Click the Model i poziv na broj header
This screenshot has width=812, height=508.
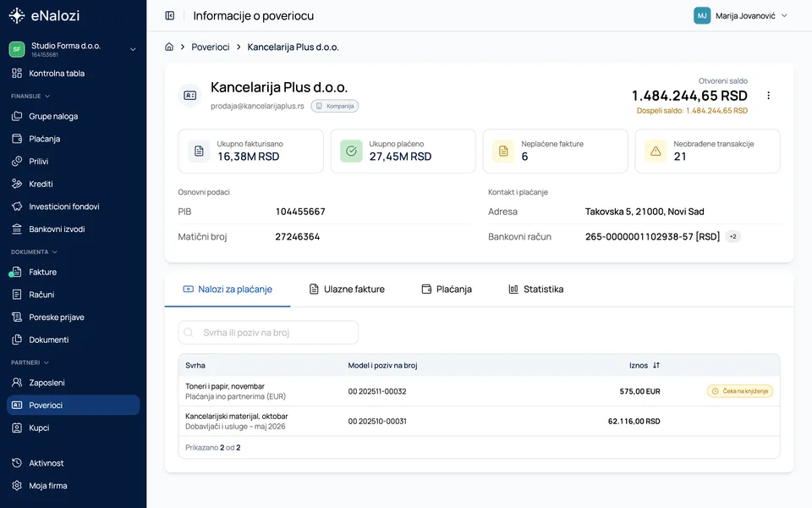(382, 366)
